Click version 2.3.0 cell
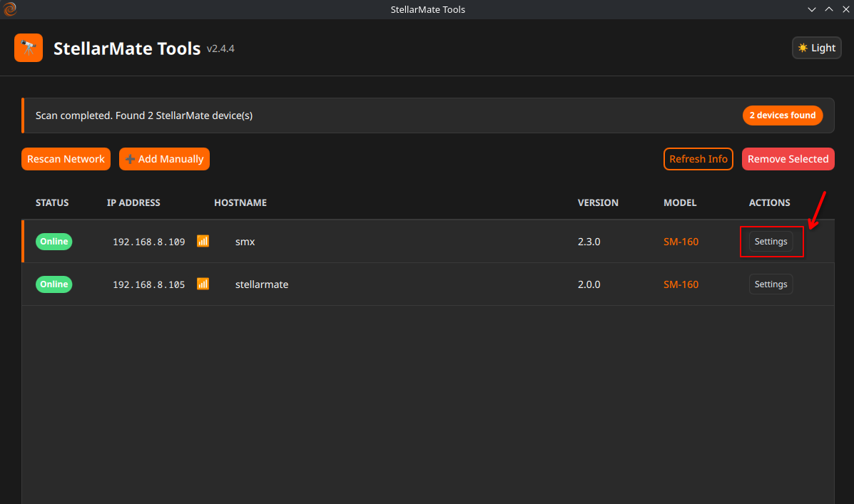The image size is (854, 504). (589, 242)
